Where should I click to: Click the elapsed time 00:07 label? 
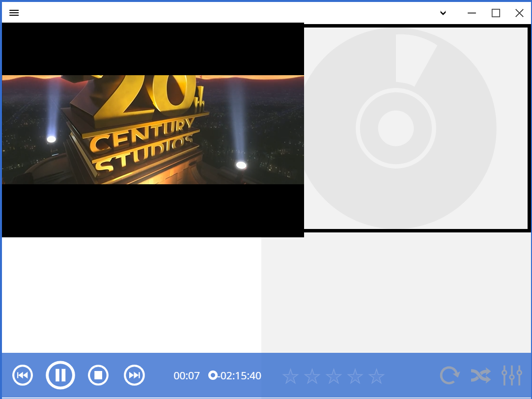tap(187, 376)
